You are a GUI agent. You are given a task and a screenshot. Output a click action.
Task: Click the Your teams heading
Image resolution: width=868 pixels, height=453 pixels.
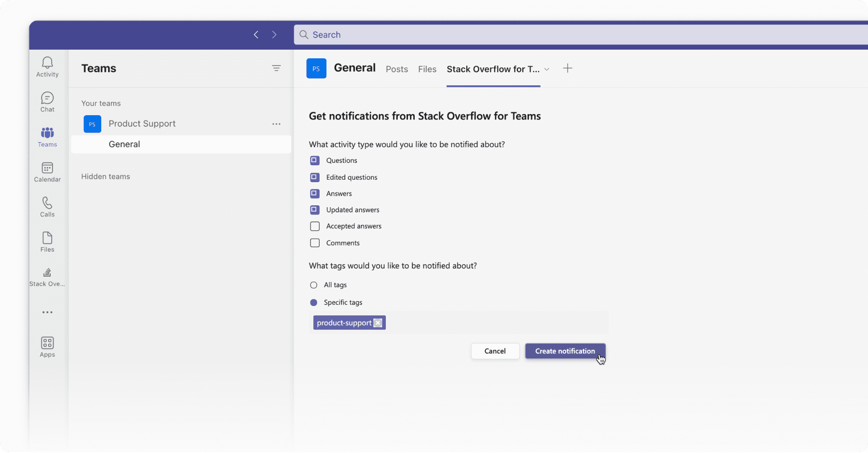(101, 104)
